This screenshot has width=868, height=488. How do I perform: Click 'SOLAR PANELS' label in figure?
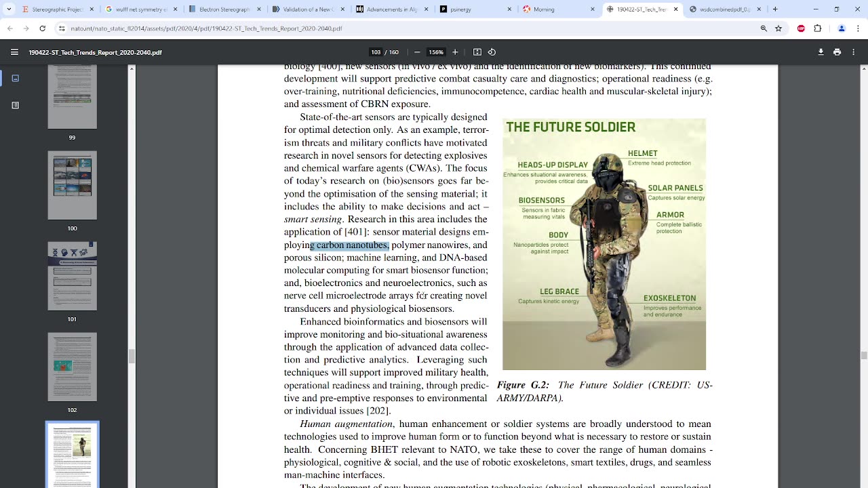(x=675, y=188)
